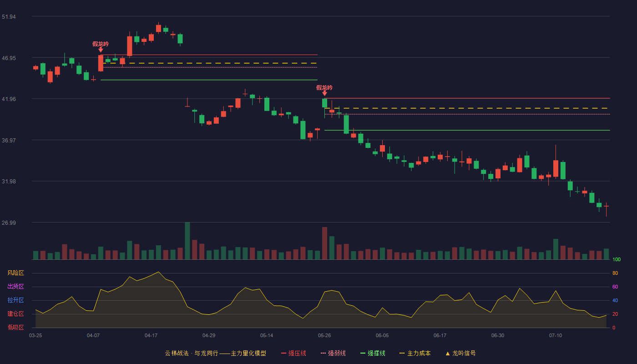Click the 云梯战法 主力量化模型 title text
The image size is (637, 364).
coord(216,353)
